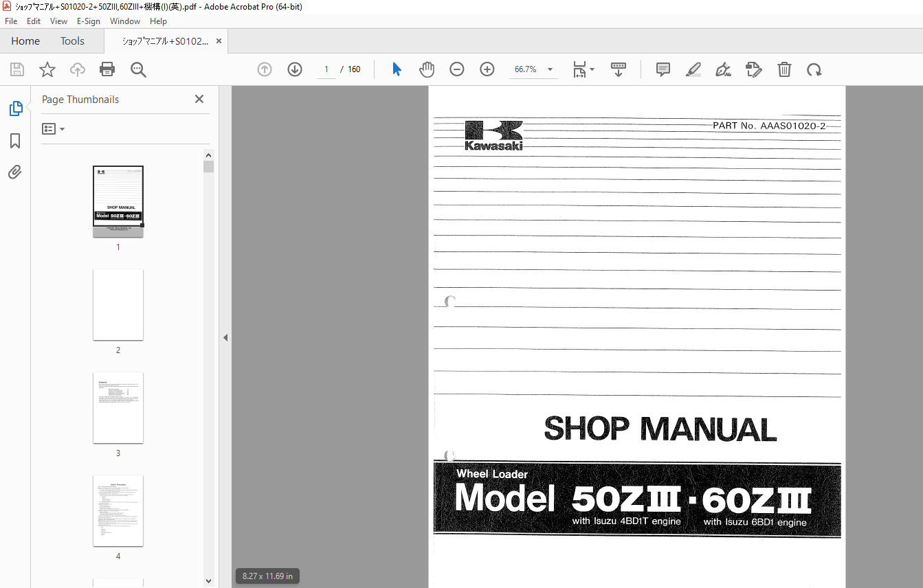
Task: Close the open document tab
Action: (x=219, y=41)
